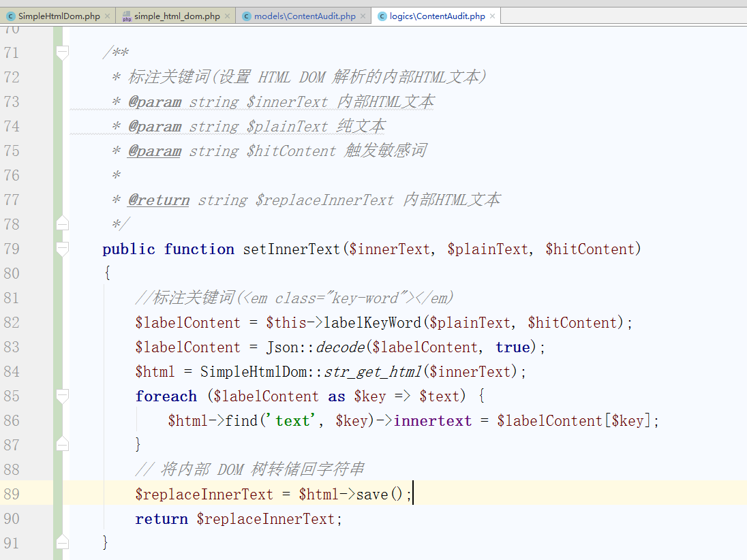
Task: Close the models\ContentAudit.php tab
Action: click(363, 16)
